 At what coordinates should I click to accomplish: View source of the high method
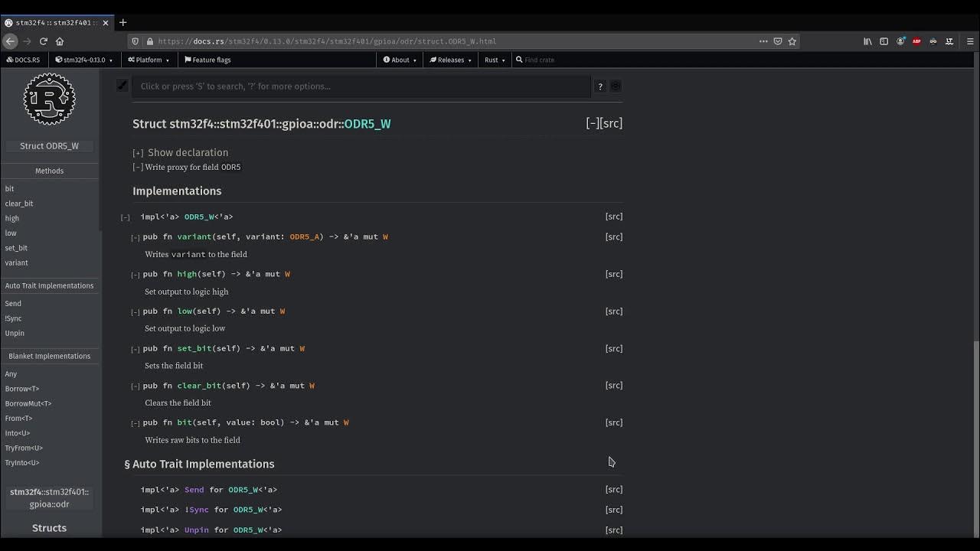[x=613, y=274]
